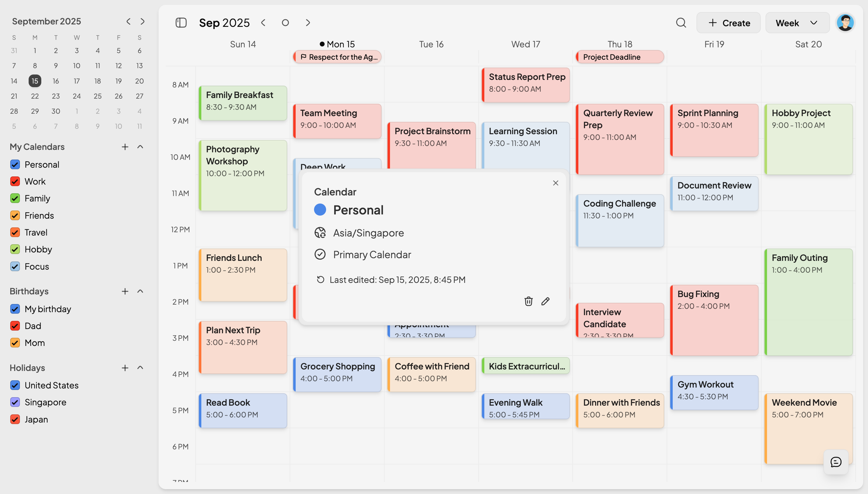Click the blue Personal color dot

320,210
